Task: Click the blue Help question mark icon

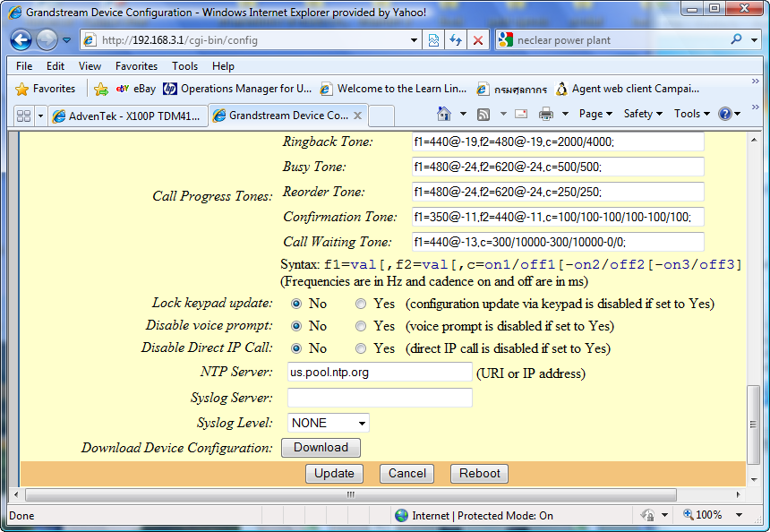Action: click(725, 114)
